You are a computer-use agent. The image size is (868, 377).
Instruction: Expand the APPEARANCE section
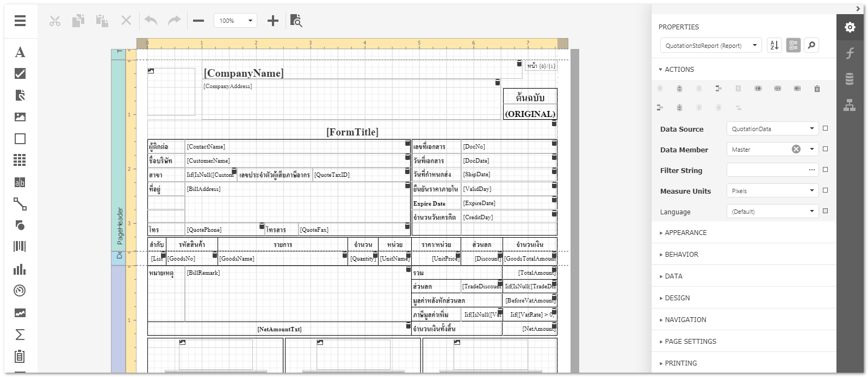tap(686, 233)
